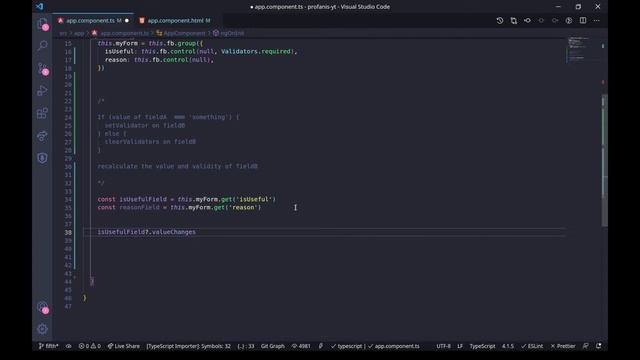Click the vertical scrollbar thumb in the editor

604,160
